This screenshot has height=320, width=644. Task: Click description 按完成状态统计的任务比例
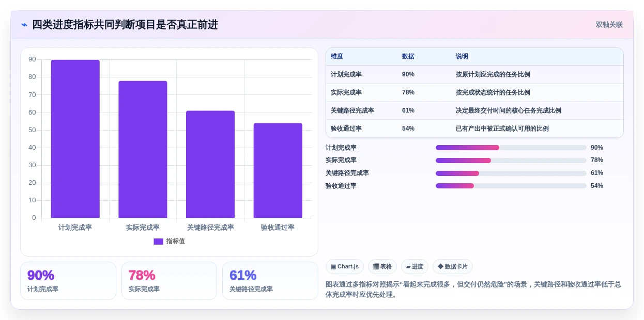point(493,93)
